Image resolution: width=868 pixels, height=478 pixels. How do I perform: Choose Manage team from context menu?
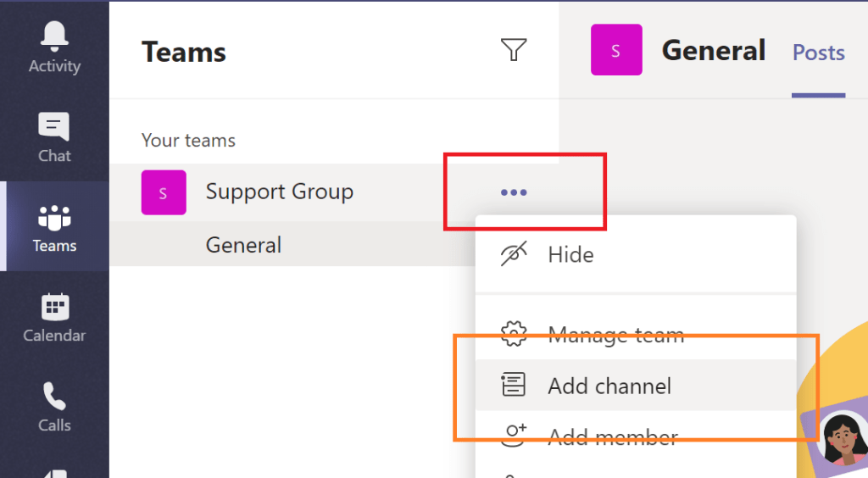(x=615, y=335)
